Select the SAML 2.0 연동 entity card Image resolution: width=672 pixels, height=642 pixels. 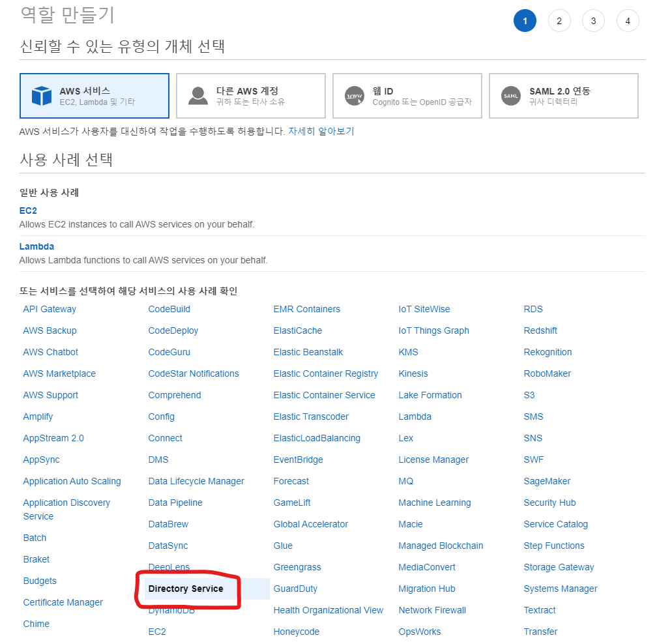[564, 96]
